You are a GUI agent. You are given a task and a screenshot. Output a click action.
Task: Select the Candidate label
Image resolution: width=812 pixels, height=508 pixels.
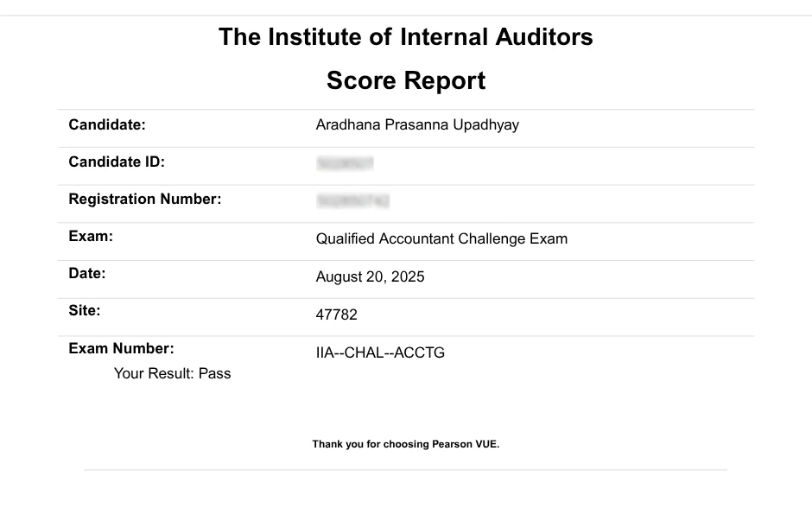click(x=107, y=124)
